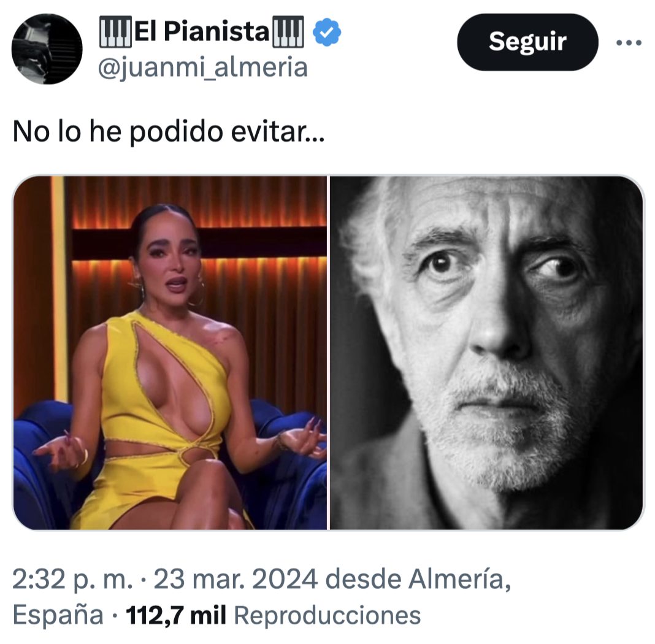Visit the @juanmi_almeria handle
The image size is (655, 644).
(x=202, y=68)
